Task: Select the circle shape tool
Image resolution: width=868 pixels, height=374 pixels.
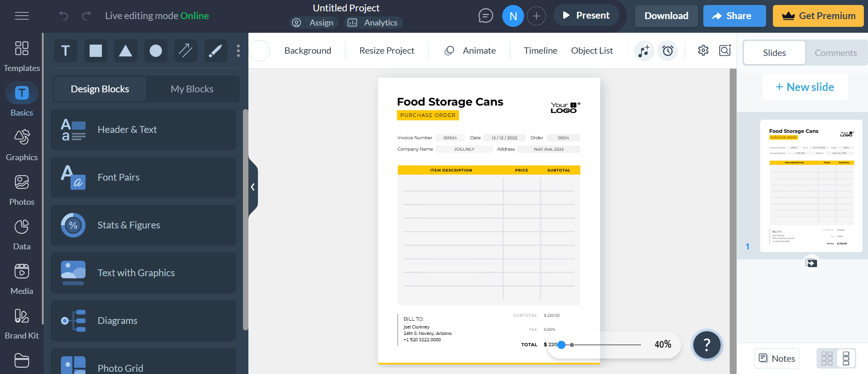Action: coord(156,51)
